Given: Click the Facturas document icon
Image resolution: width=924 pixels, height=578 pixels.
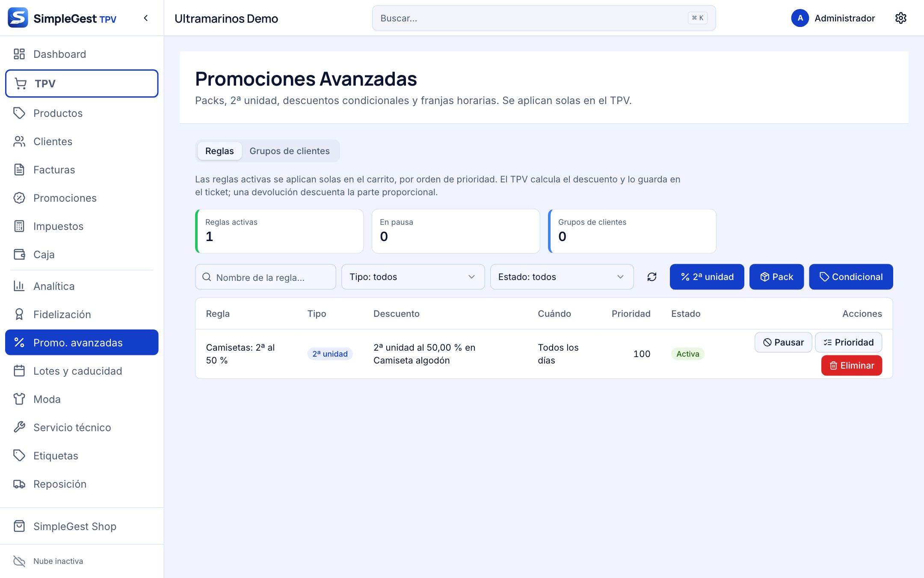Looking at the screenshot, I should click(x=19, y=170).
